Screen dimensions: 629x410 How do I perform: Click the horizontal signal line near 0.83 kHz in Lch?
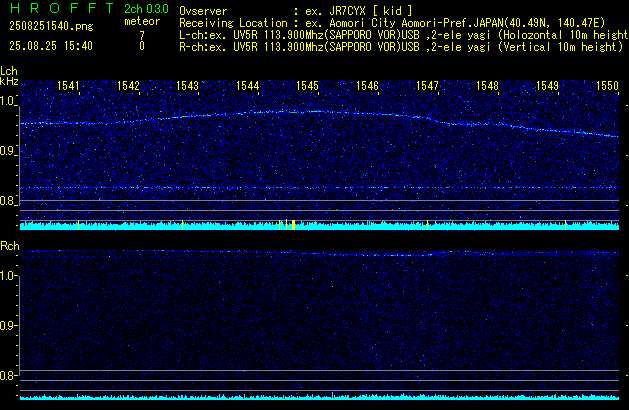pyautogui.click(x=319, y=187)
